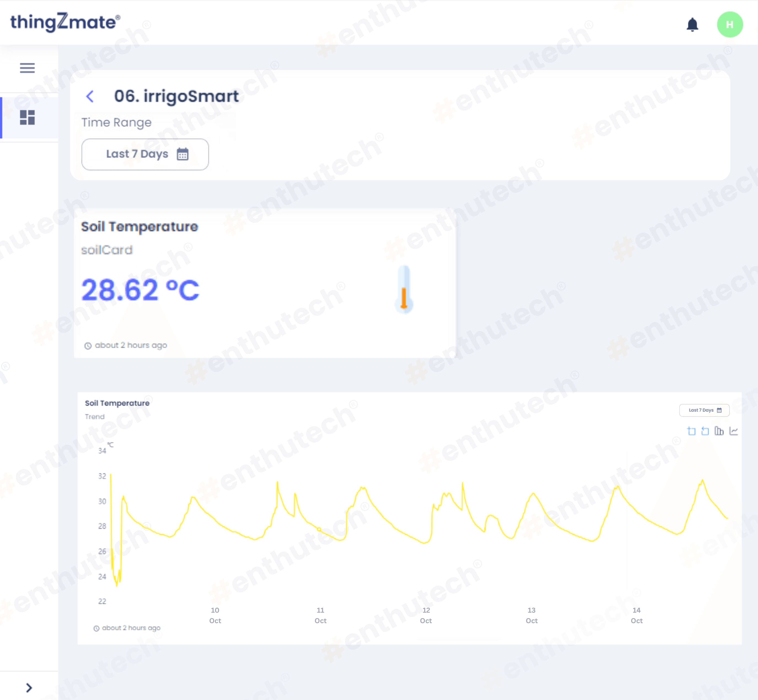Image resolution: width=758 pixels, height=700 pixels.
Task: Switch trend chart to bar view
Action: [x=719, y=431]
